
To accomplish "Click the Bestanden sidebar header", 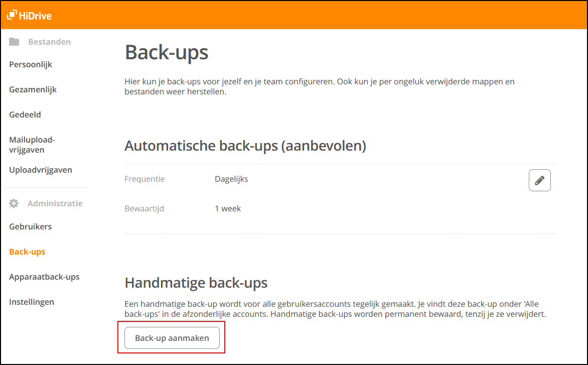I will point(49,42).
